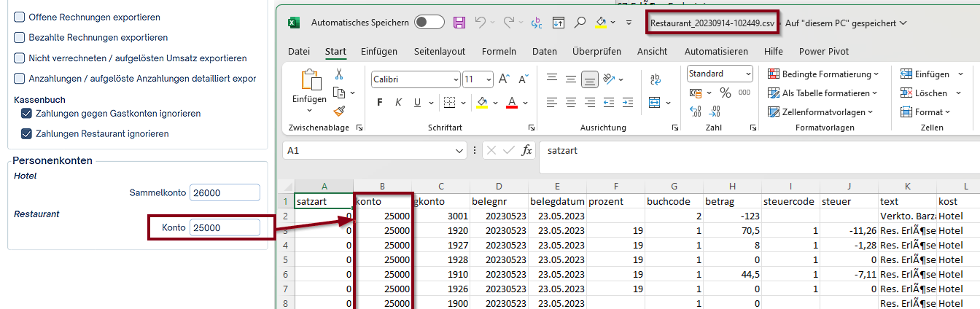Viewport: 980px width, 309px height.
Task: Click Löschen button in Zellen group
Action: tap(925, 93)
